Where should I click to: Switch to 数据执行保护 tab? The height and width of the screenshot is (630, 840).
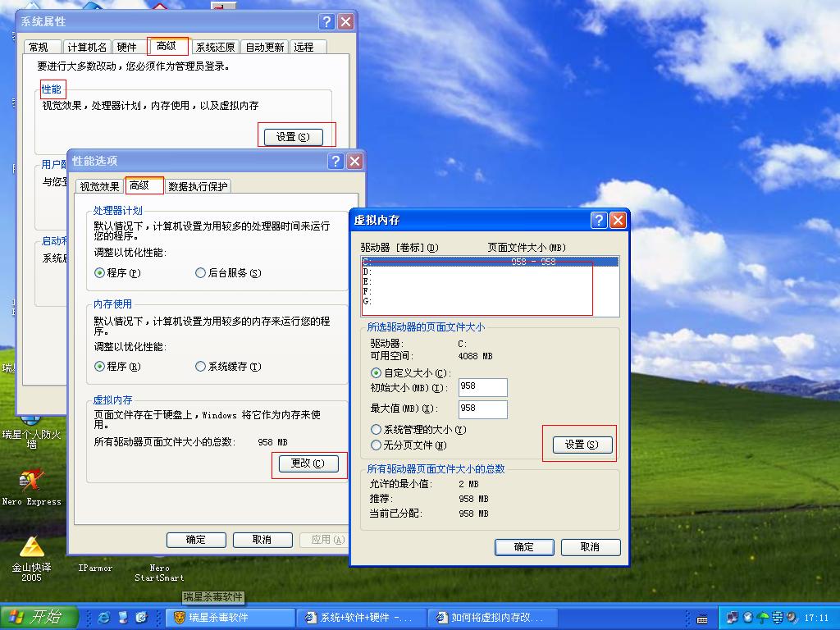click(x=198, y=186)
